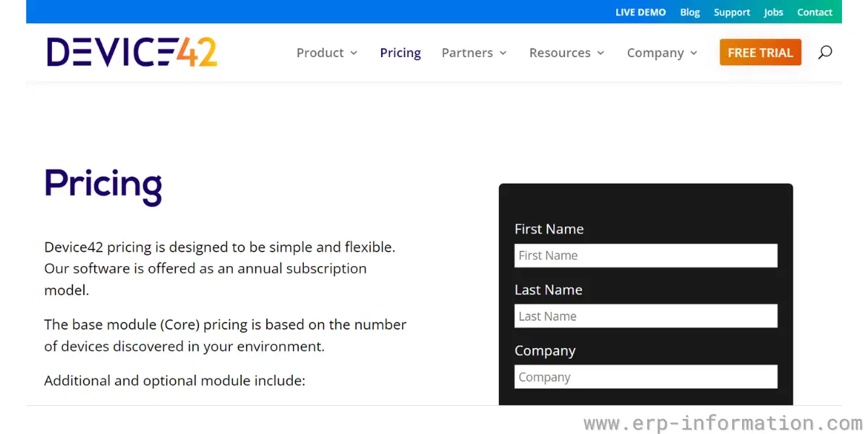Viewport: 868px width, 434px height.
Task: Open the Pricing nav item
Action: pyautogui.click(x=400, y=53)
